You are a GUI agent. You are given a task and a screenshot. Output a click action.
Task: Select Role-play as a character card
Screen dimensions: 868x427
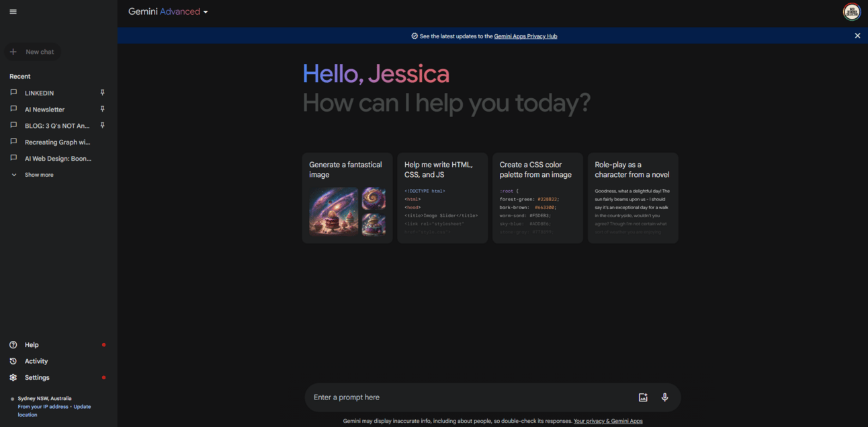[633, 198]
